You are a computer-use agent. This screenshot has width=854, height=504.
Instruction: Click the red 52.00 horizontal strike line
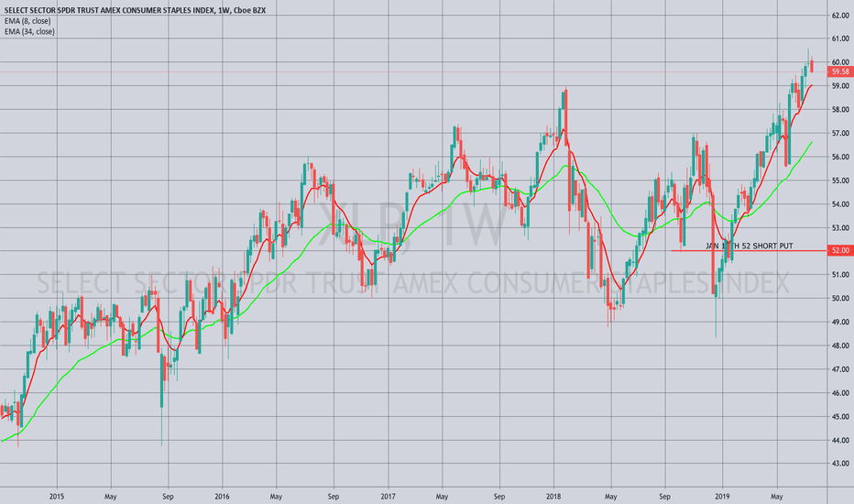pos(749,251)
